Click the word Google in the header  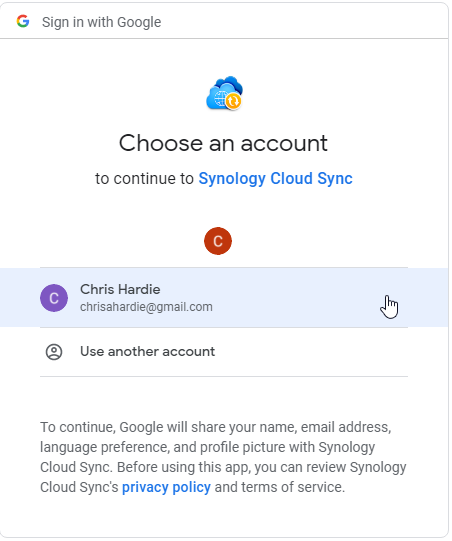(x=139, y=22)
